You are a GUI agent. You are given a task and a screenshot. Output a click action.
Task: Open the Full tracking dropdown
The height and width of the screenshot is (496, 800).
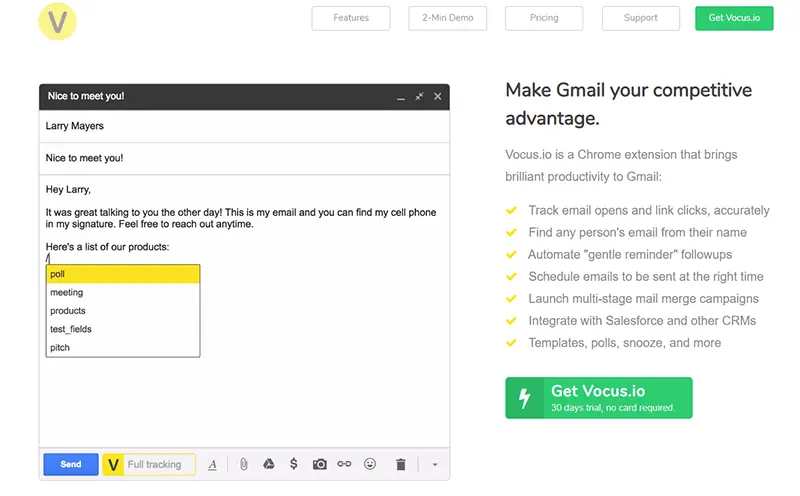(x=159, y=465)
